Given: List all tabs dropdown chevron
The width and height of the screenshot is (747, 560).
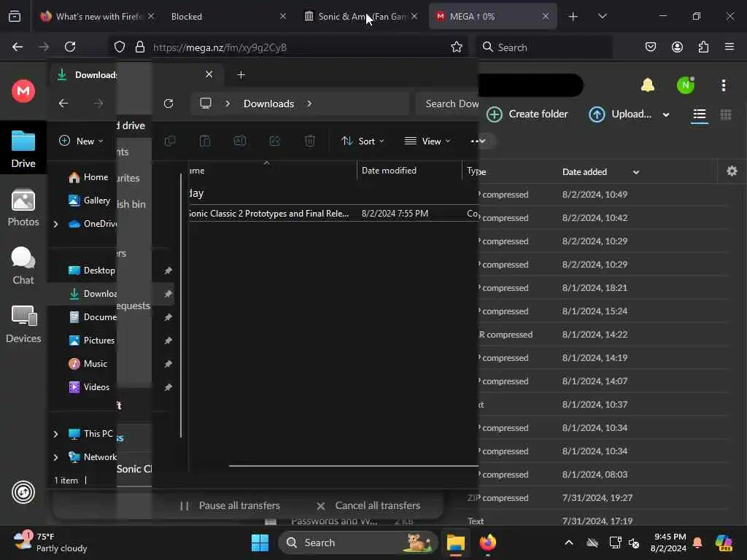Looking at the screenshot, I should click(602, 16).
